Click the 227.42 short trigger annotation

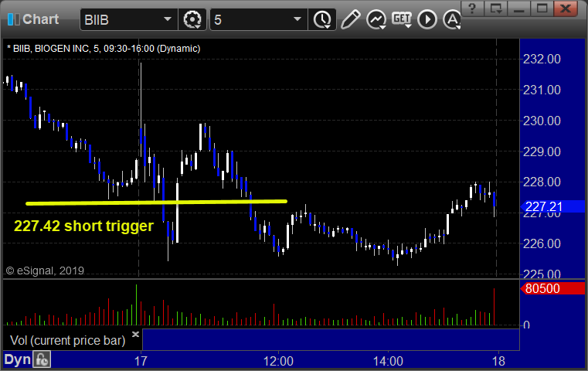[83, 226]
